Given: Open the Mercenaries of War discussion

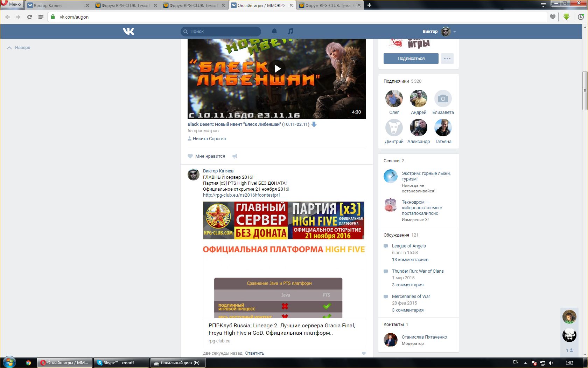Looking at the screenshot, I should 411,297.
